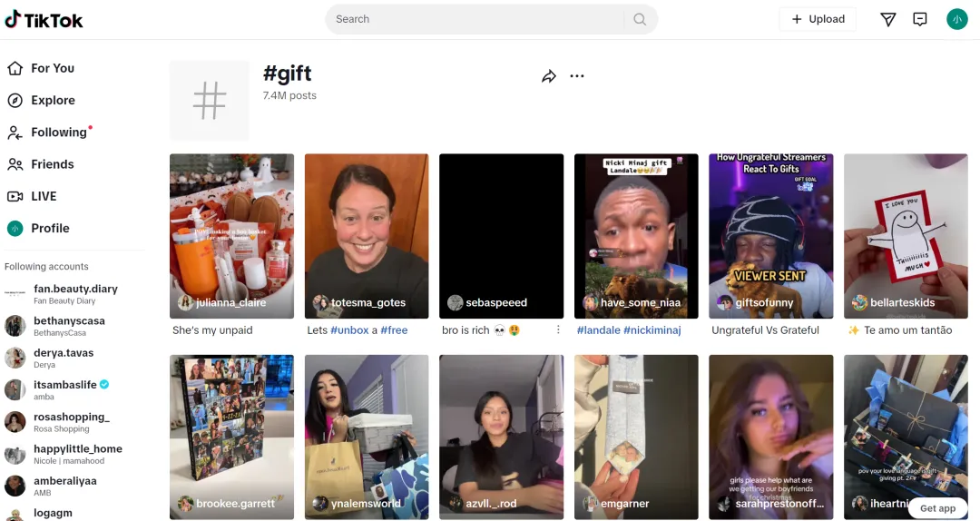Click the #landale hashtag link
The height and width of the screenshot is (521, 980).
click(598, 330)
